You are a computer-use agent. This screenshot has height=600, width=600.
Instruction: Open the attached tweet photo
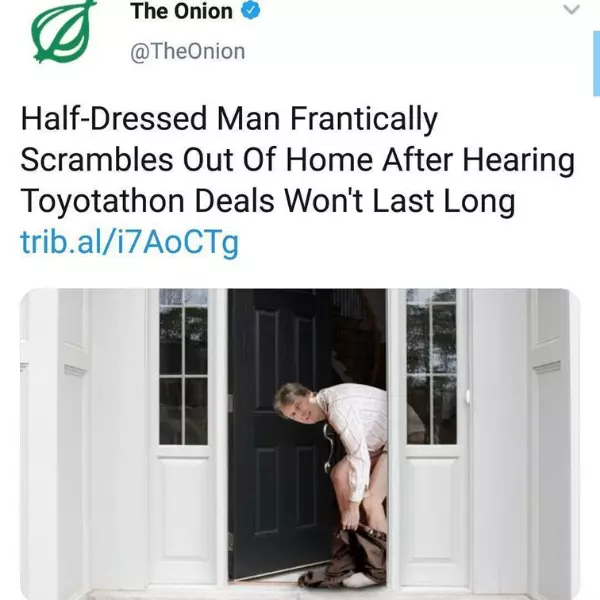click(x=300, y=444)
